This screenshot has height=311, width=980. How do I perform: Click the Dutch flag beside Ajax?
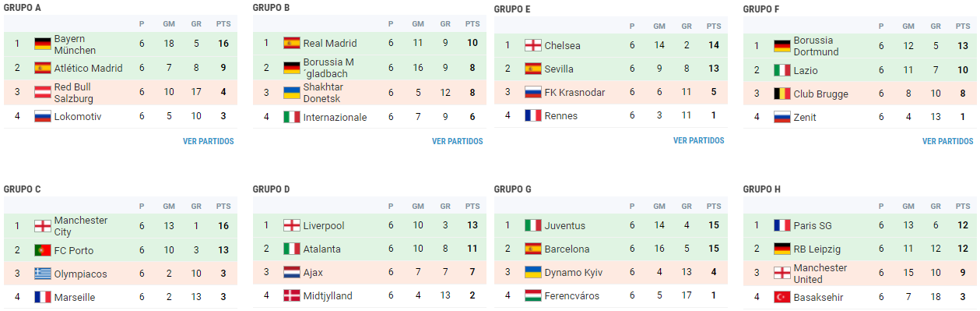pyautogui.click(x=292, y=273)
